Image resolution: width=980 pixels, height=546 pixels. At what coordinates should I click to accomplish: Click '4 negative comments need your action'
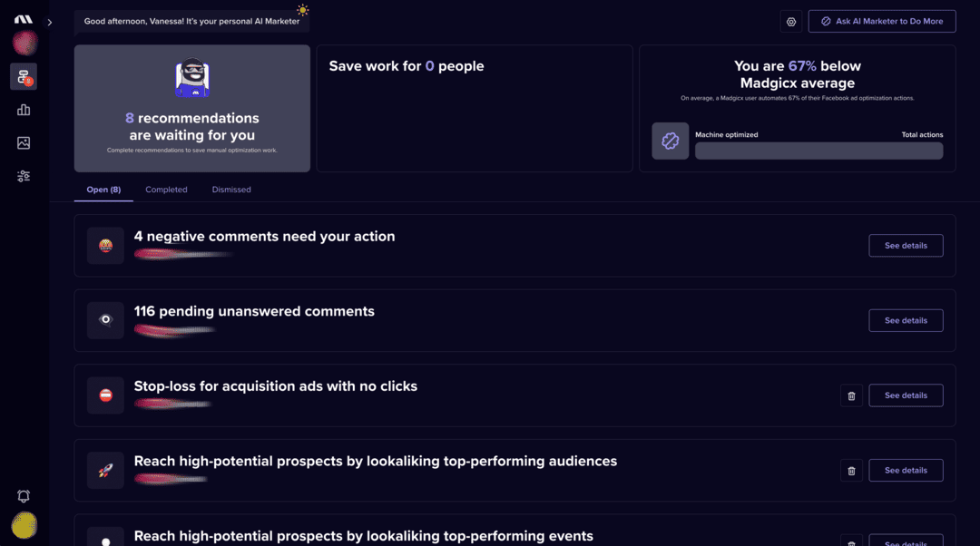click(264, 236)
